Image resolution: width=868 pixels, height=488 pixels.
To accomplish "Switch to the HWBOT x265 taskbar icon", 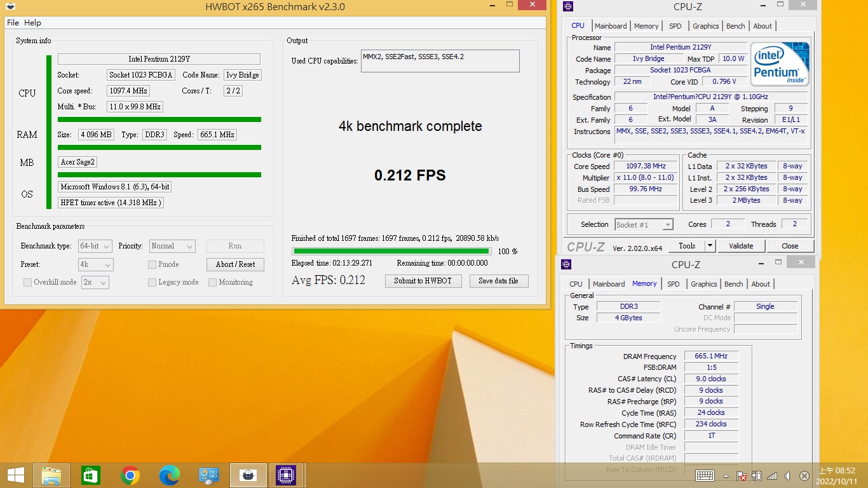I will click(248, 475).
